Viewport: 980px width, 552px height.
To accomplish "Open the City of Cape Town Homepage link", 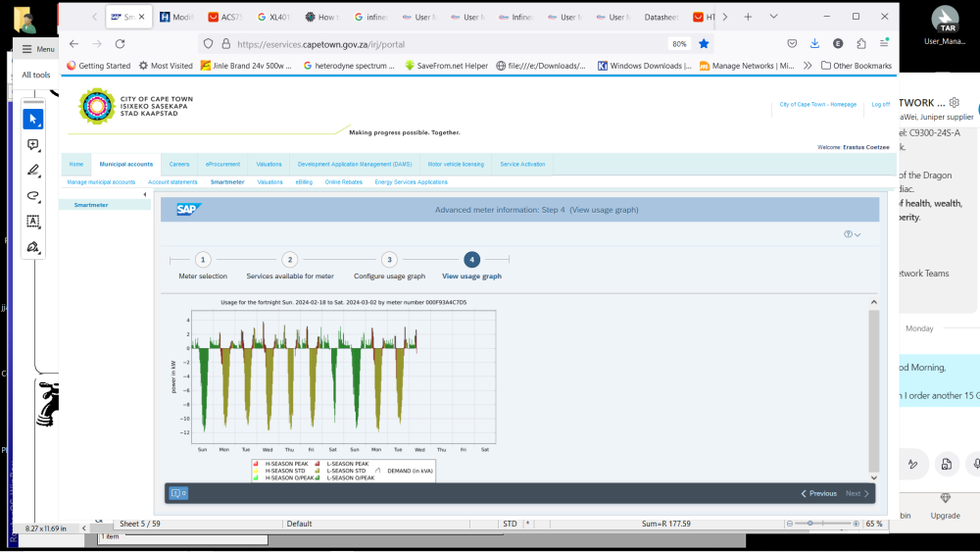I will [x=817, y=104].
